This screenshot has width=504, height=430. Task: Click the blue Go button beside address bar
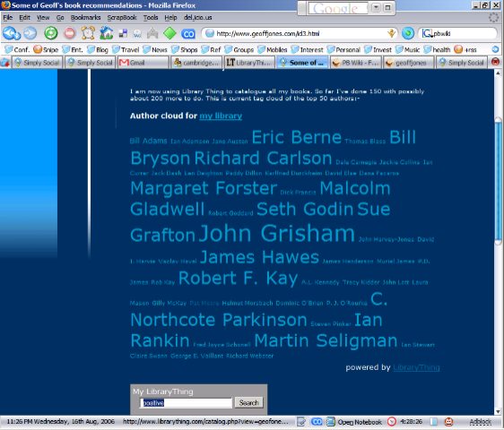408,33
